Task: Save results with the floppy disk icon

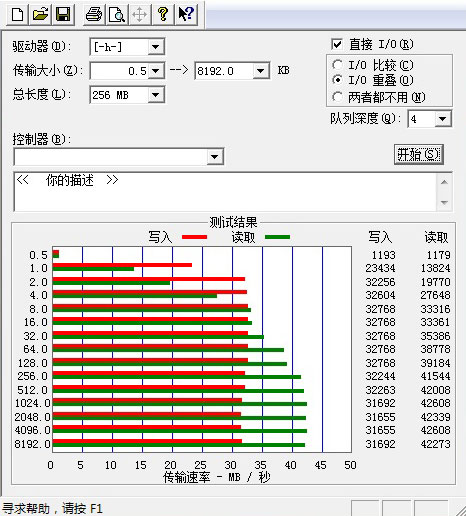Action: coord(63,14)
